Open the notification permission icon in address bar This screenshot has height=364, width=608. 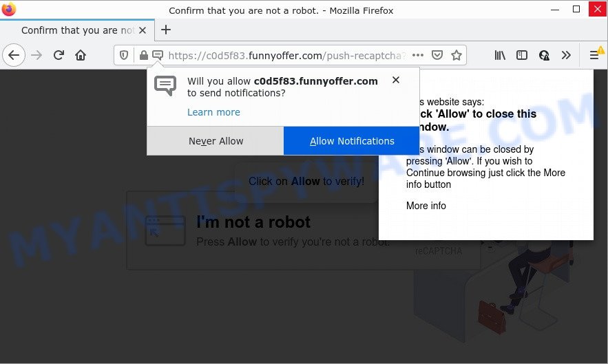tap(158, 56)
